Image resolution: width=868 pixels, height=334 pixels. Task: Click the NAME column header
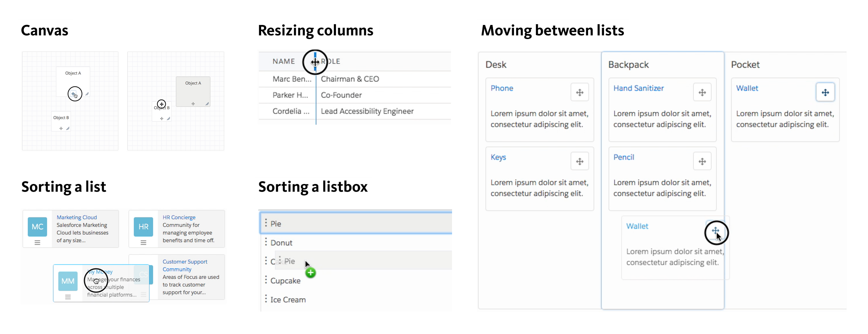click(x=284, y=61)
